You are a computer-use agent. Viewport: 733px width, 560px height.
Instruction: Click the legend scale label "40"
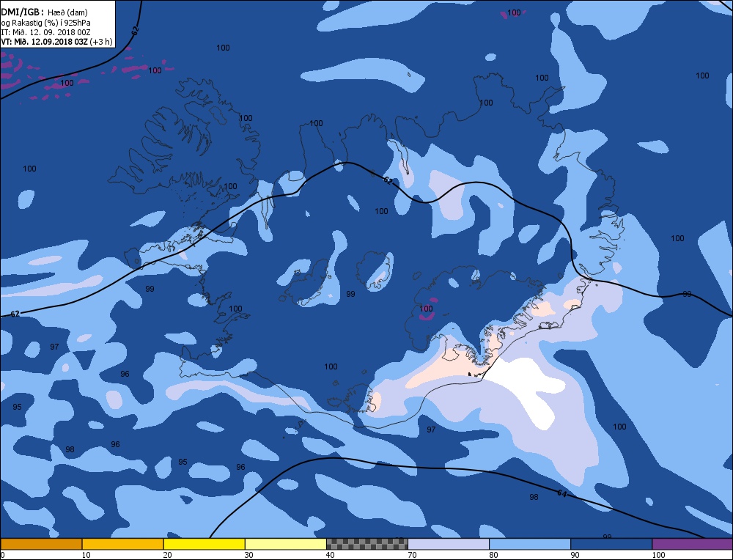tap(330, 555)
